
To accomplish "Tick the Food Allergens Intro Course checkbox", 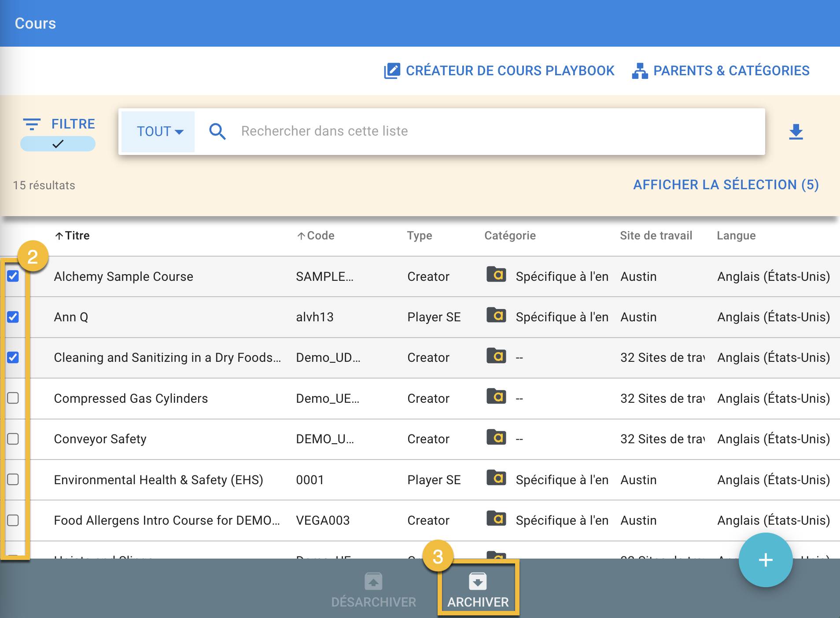I will click(13, 520).
